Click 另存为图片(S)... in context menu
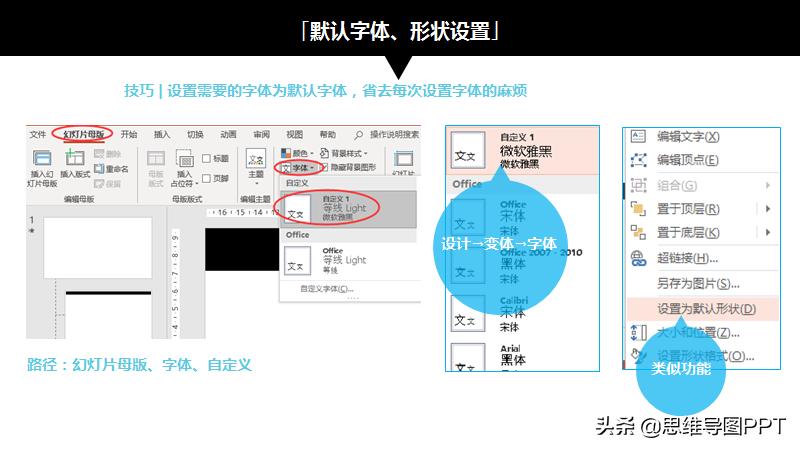This screenshot has height=450, width=800. [x=698, y=284]
